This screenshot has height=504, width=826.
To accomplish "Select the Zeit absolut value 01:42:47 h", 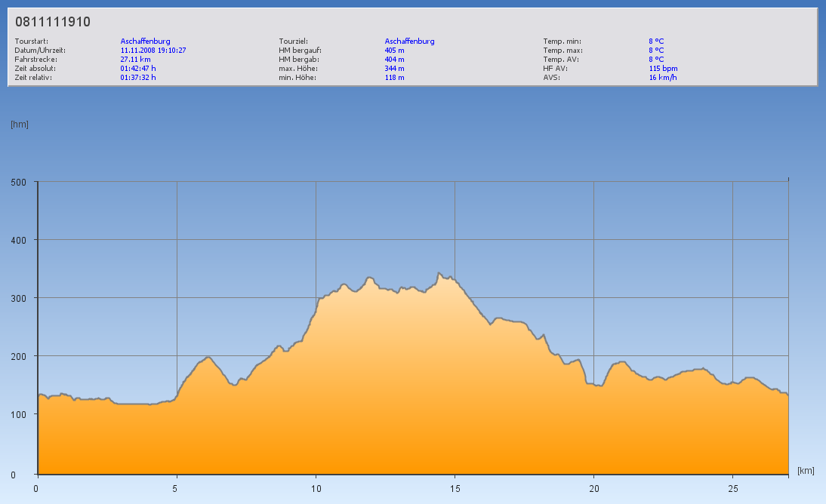I will point(138,69).
